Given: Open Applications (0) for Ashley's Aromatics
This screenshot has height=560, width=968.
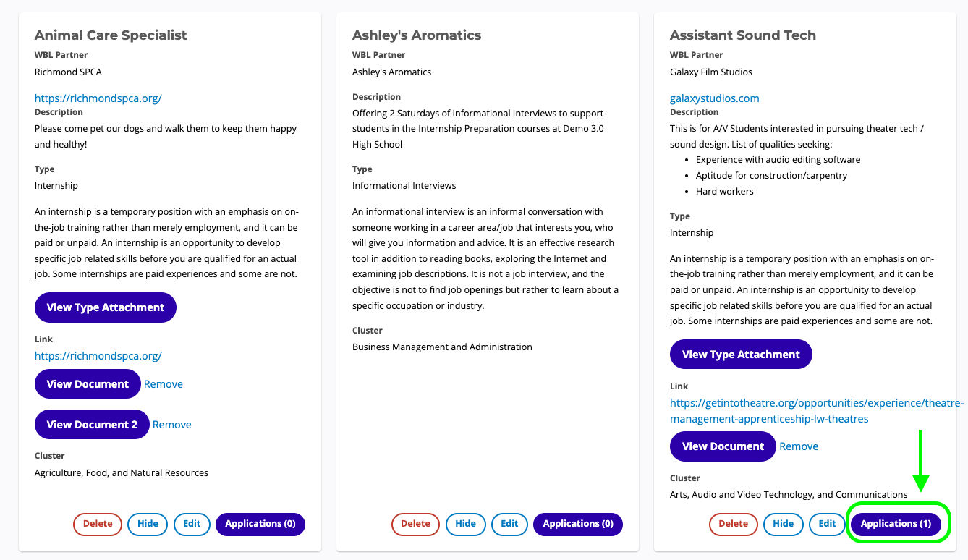Looking at the screenshot, I should pyautogui.click(x=578, y=524).
